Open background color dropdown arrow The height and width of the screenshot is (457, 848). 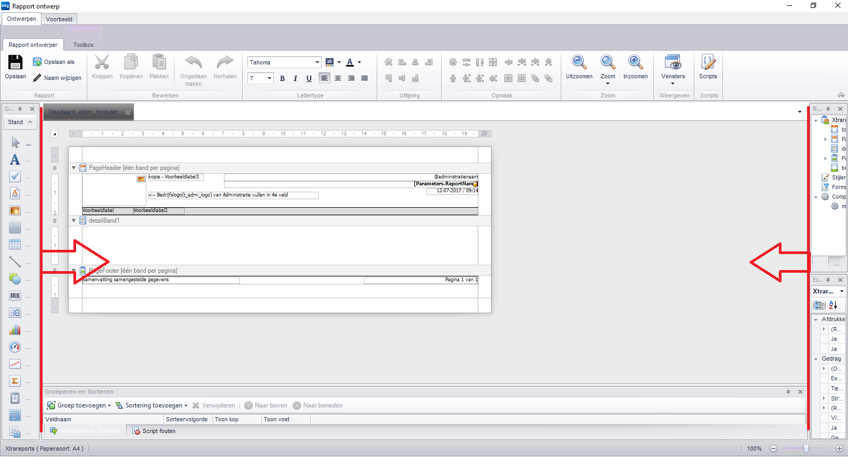pyautogui.click(x=340, y=62)
